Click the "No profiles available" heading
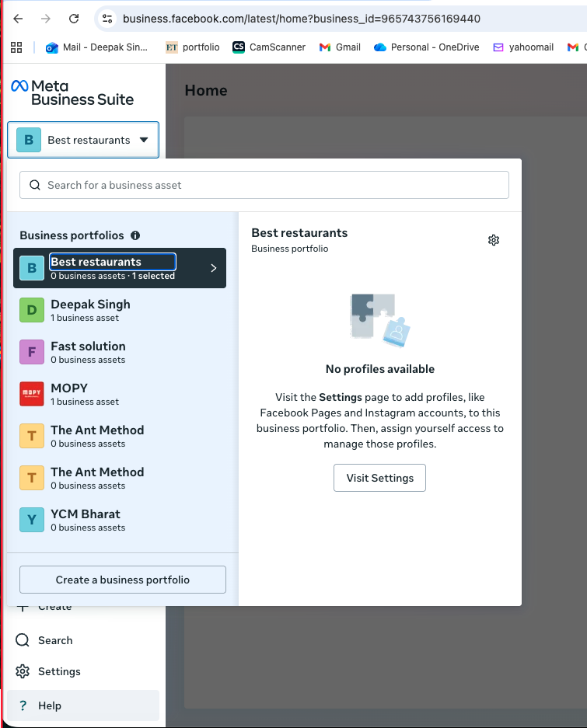The height and width of the screenshot is (728, 587). [x=380, y=369]
